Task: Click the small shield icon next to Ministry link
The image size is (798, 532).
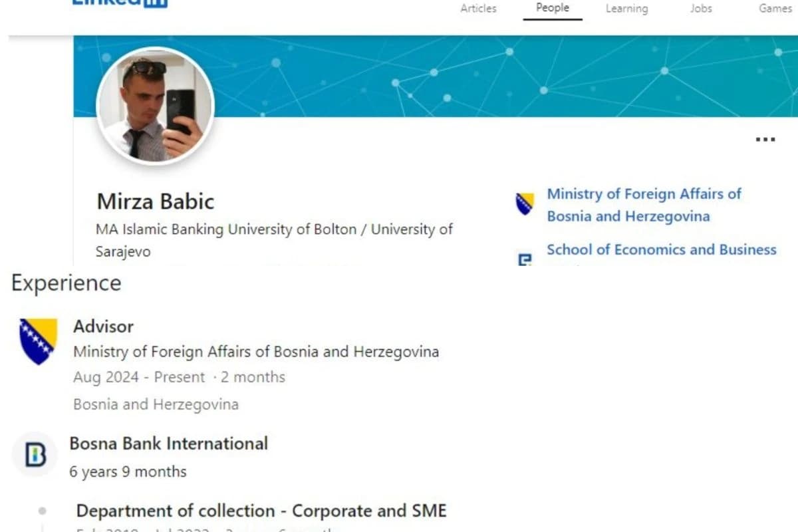Action: tap(525, 203)
